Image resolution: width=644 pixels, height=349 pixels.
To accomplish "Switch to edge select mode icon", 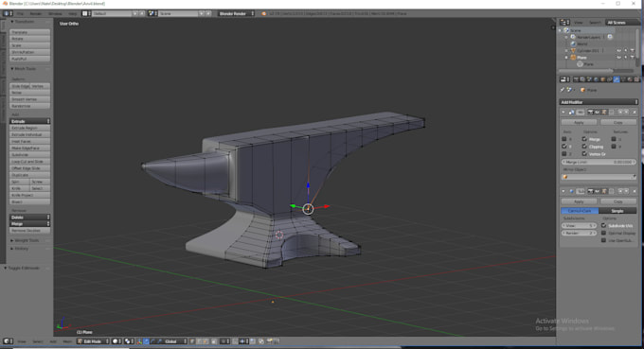I will 199,341.
